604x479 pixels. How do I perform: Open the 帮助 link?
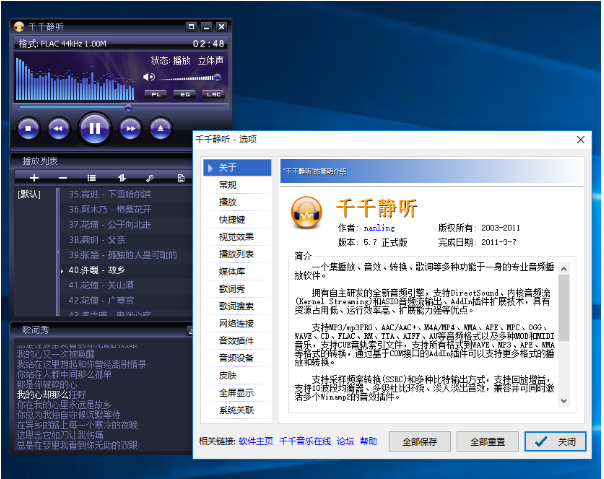368,441
